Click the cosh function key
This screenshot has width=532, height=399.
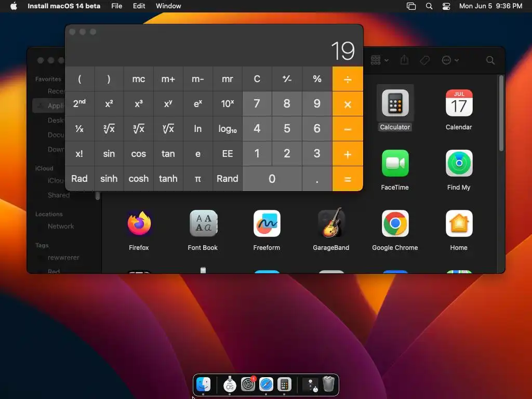point(138,179)
